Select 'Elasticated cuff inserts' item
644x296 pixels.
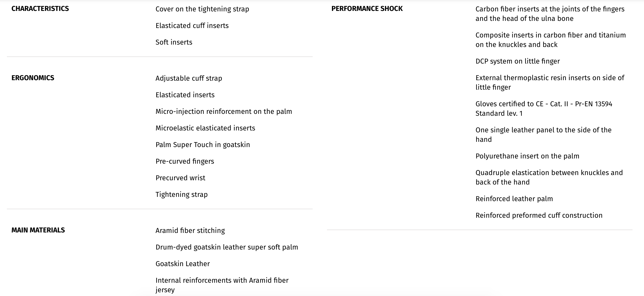tap(192, 26)
